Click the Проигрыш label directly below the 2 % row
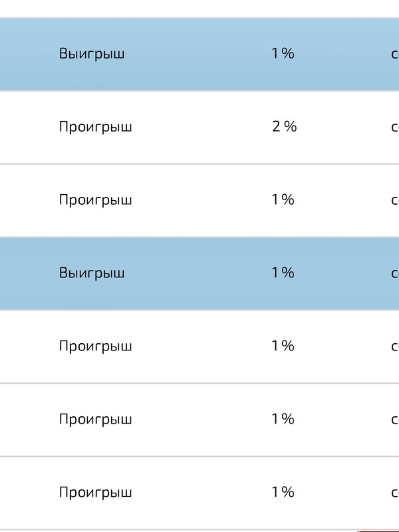Image resolution: width=399 pixels, height=532 pixels. (x=95, y=200)
